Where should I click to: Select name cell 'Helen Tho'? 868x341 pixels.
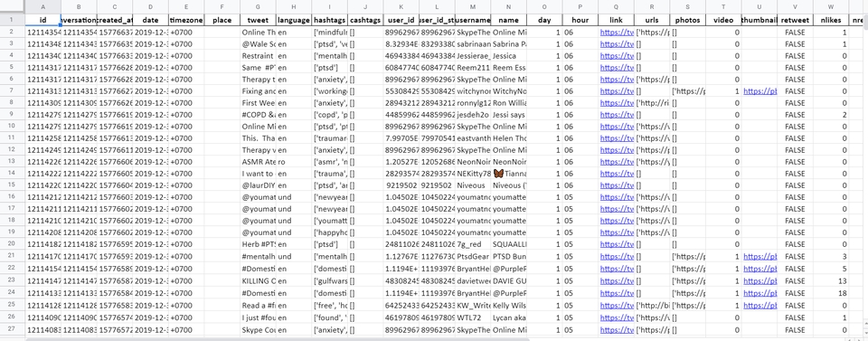(509, 138)
